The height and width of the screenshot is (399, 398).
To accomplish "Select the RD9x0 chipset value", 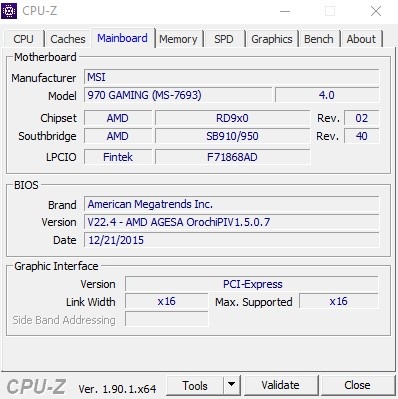I will 233,118.
